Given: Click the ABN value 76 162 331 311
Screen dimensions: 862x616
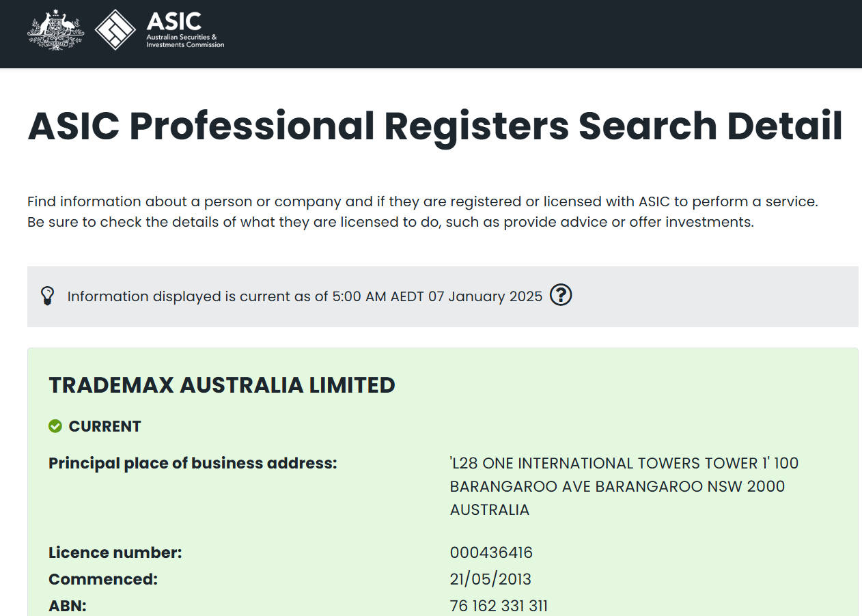Looking at the screenshot, I should [x=499, y=606].
